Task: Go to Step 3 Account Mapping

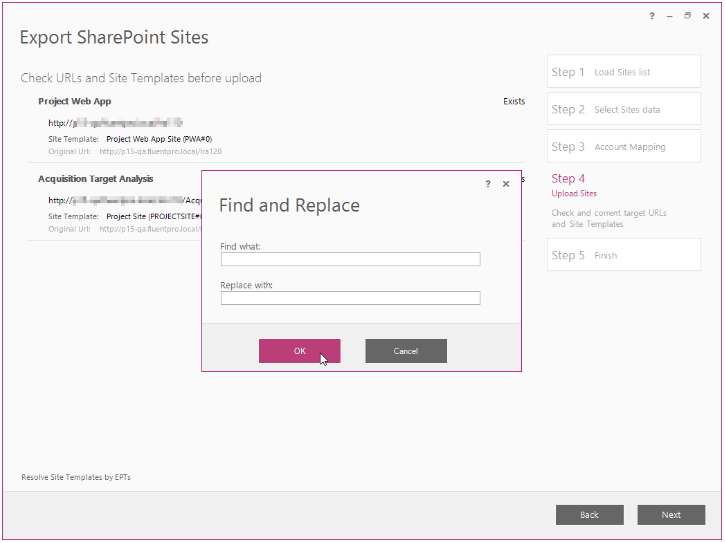Action: pyautogui.click(x=624, y=147)
